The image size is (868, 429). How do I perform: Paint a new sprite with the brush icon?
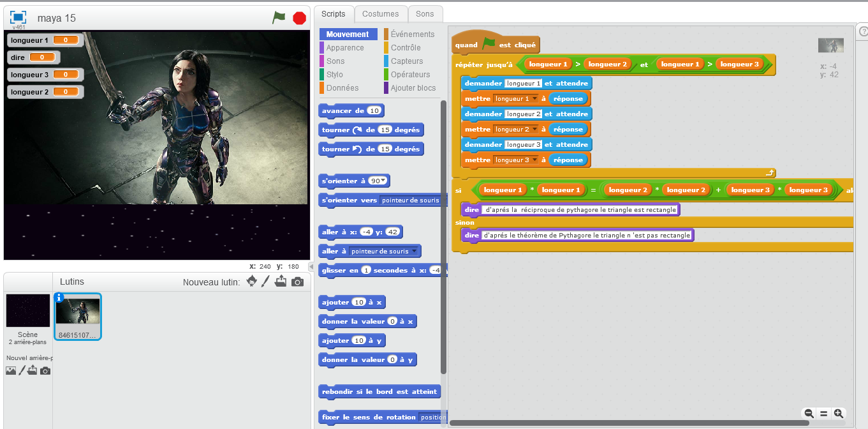click(x=266, y=282)
